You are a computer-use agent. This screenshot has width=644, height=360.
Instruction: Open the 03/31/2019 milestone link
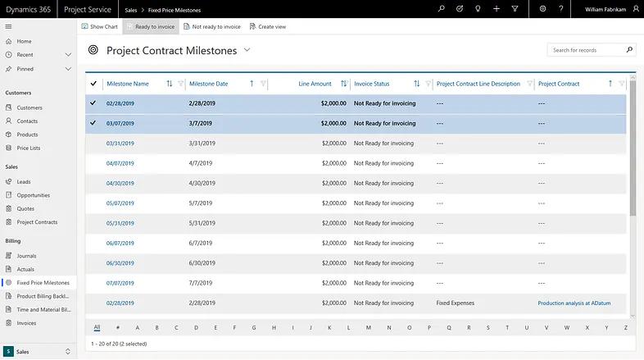[x=120, y=143]
